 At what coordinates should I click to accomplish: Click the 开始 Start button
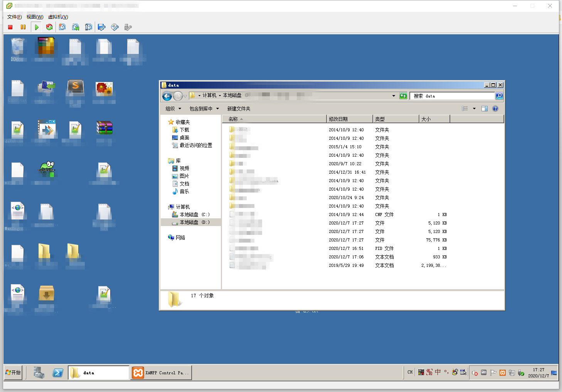point(13,372)
